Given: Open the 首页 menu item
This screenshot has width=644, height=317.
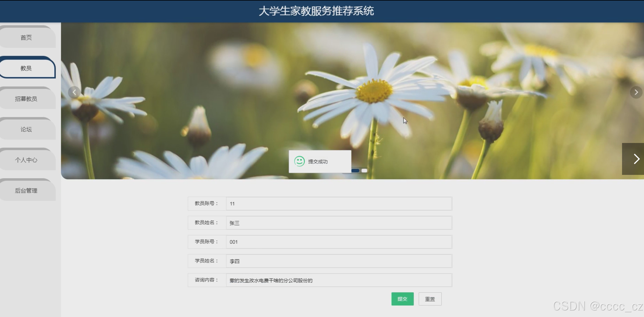Looking at the screenshot, I should [x=26, y=38].
